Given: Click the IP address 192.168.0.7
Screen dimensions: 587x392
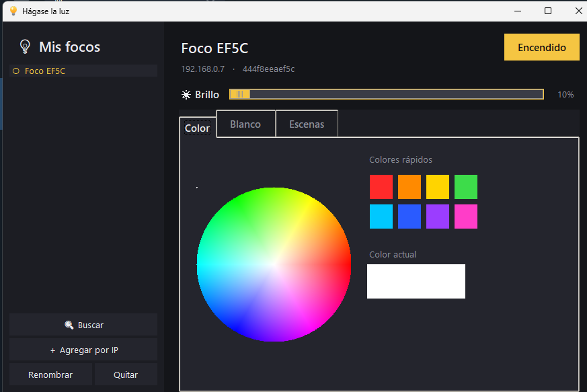Looking at the screenshot, I should [x=203, y=69].
